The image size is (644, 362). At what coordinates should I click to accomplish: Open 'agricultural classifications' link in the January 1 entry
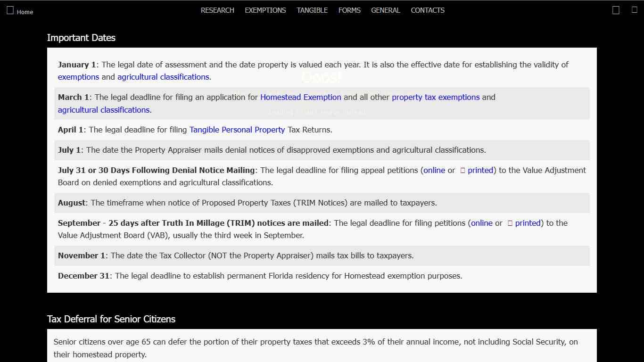click(163, 77)
